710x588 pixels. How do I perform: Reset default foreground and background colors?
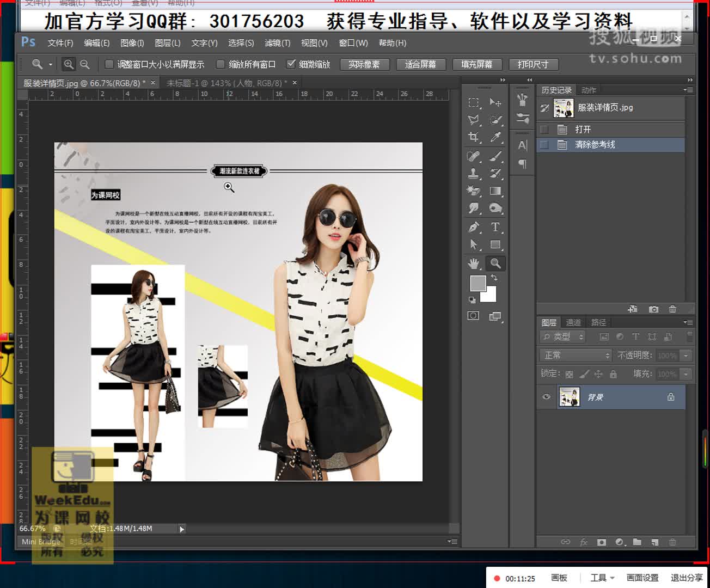pos(472,300)
